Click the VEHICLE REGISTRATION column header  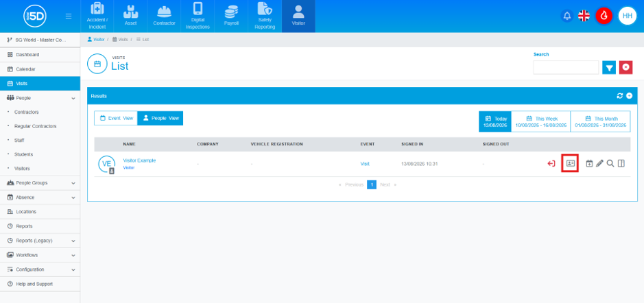click(x=277, y=144)
